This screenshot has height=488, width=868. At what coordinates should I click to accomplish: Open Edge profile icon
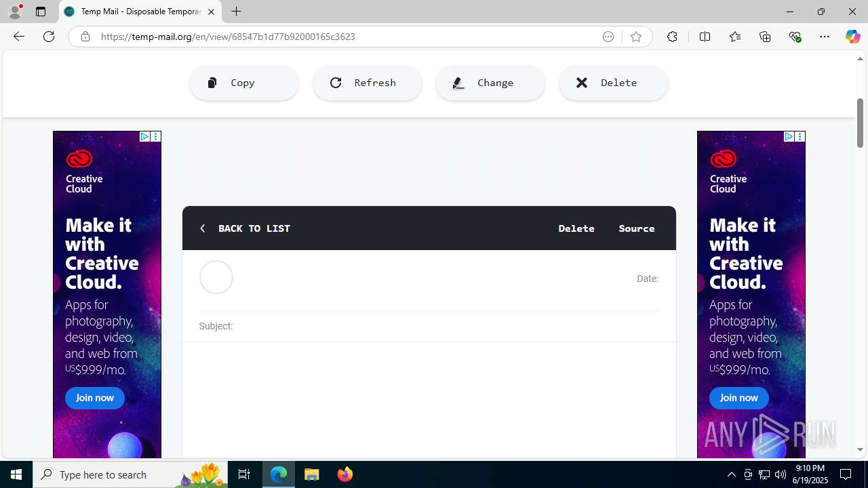pyautogui.click(x=15, y=12)
